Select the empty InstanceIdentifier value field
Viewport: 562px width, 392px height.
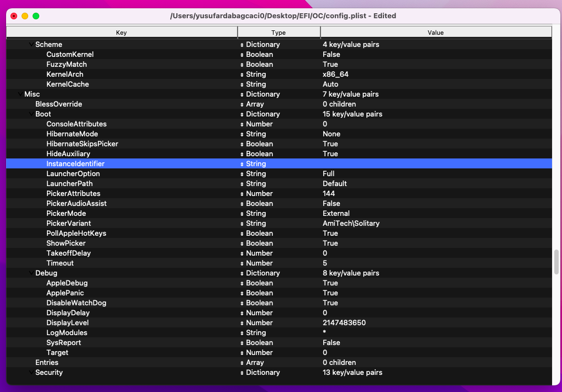[x=435, y=164]
